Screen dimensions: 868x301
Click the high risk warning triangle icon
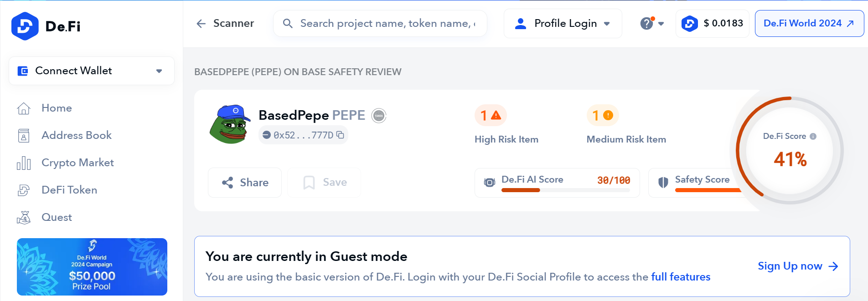pos(496,115)
